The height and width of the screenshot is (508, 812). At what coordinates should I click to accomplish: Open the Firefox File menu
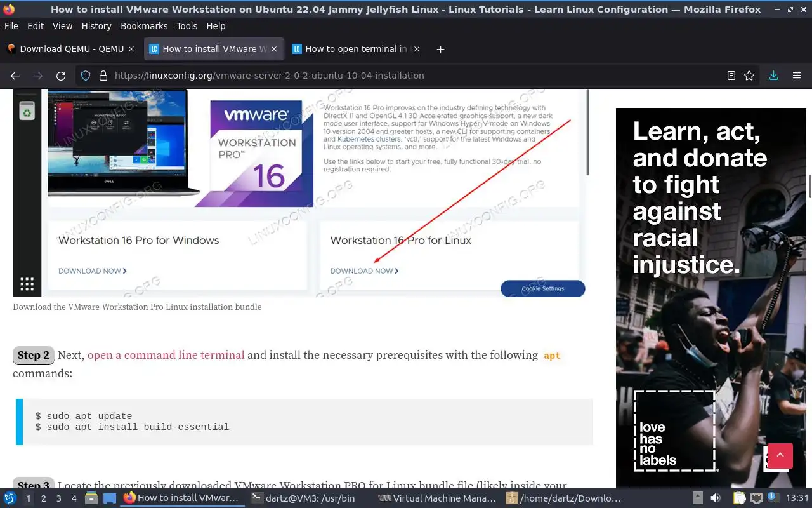[x=11, y=26]
